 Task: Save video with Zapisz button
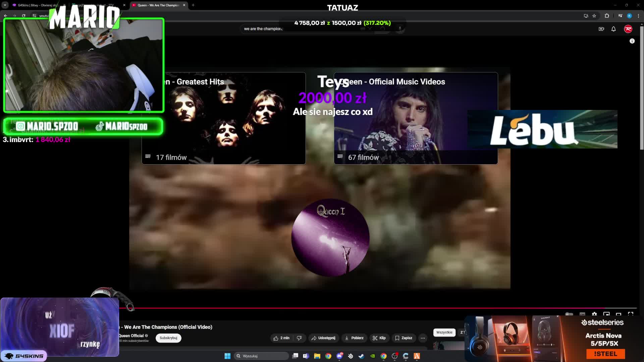tap(404, 338)
